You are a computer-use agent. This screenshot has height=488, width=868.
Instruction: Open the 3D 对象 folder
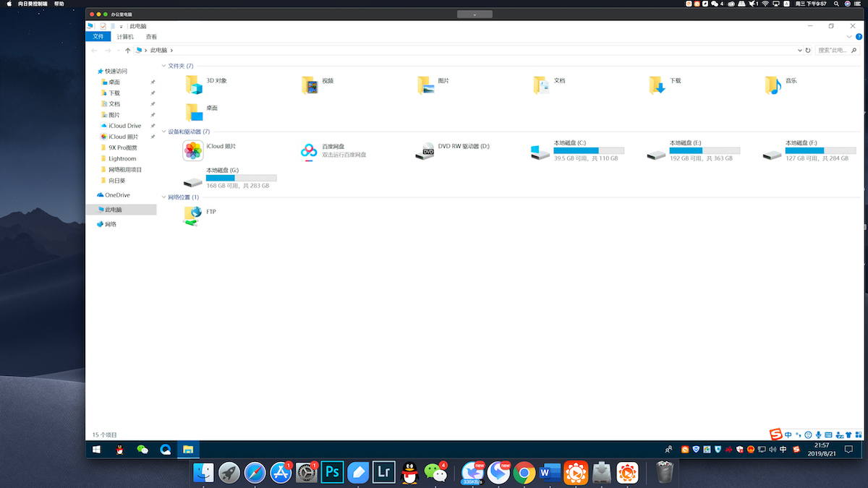click(193, 85)
